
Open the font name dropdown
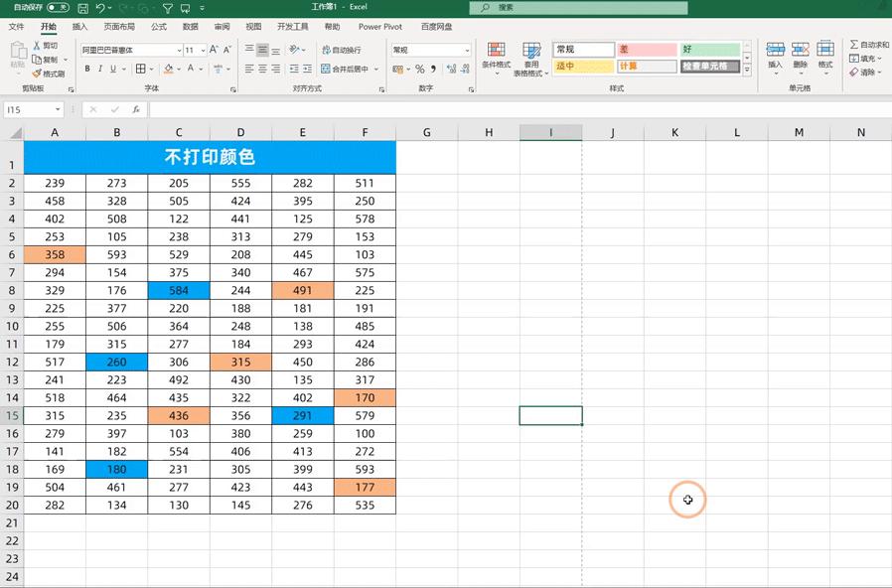(178, 49)
